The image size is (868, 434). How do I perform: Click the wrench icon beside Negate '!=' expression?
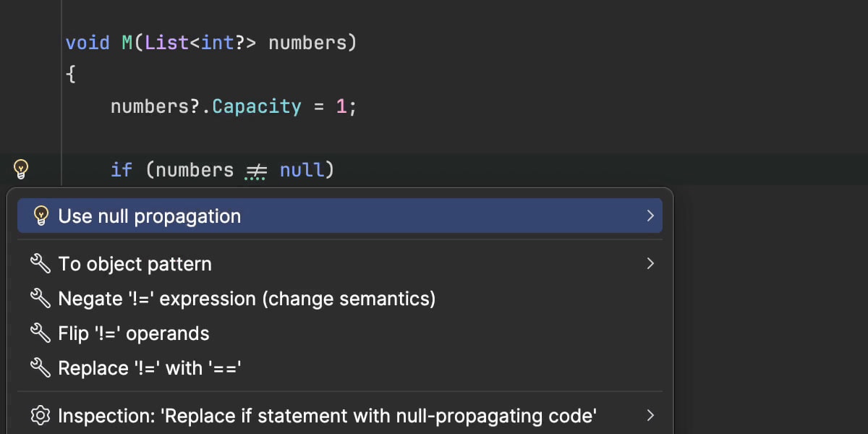click(40, 298)
